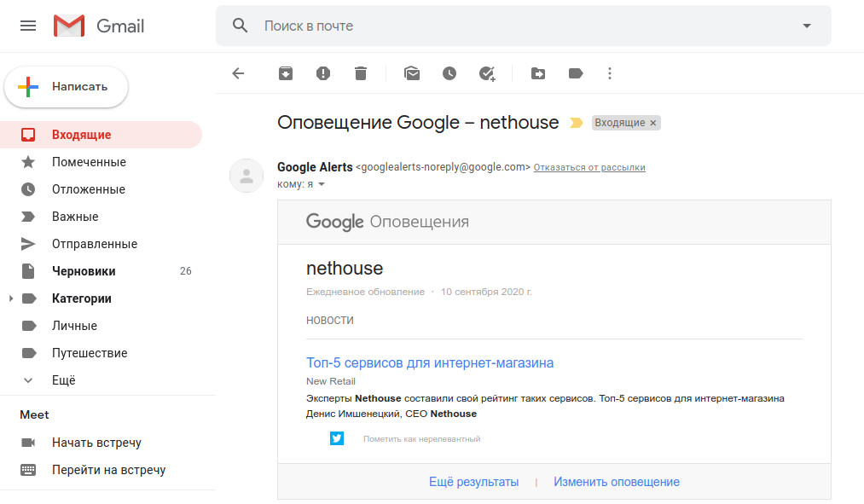Expand the Категории label tree

click(11, 298)
